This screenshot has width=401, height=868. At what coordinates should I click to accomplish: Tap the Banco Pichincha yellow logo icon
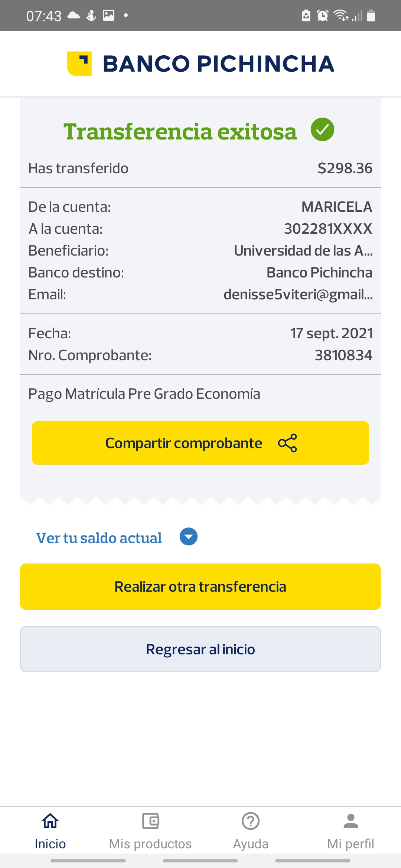point(79,63)
